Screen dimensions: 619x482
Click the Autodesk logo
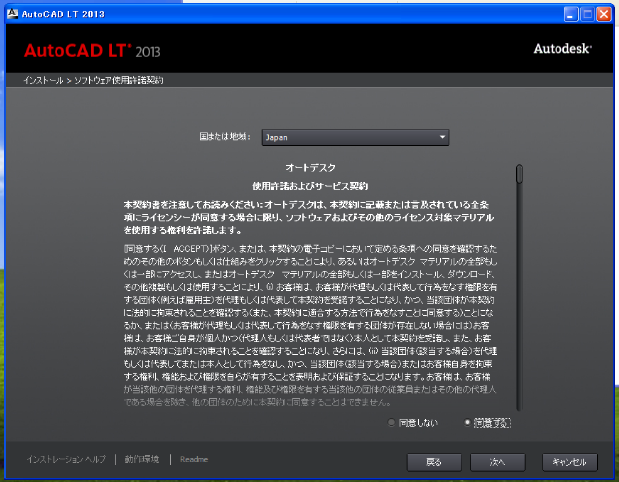tap(563, 49)
